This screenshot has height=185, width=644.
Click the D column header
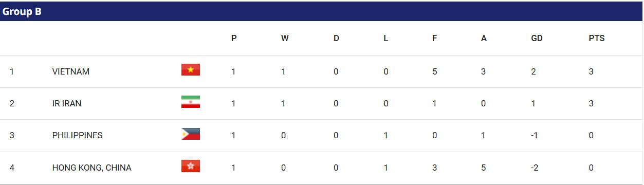(x=336, y=38)
